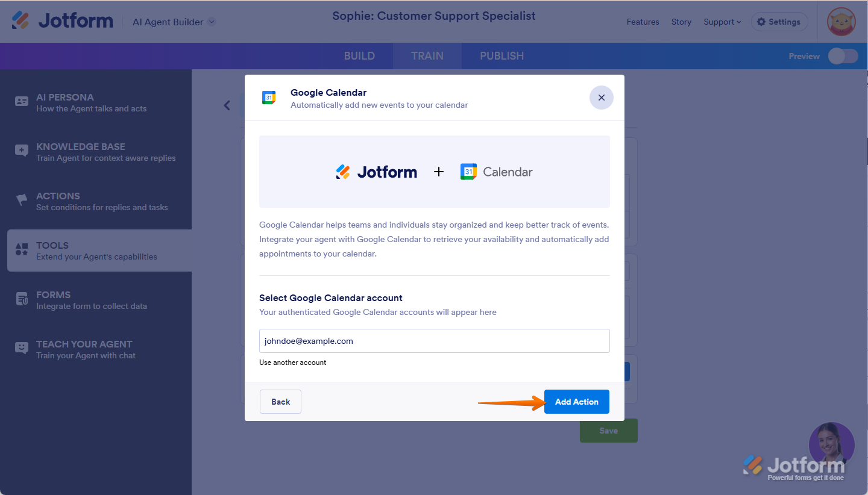Click the Knowledge Base chat icon

tap(22, 151)
